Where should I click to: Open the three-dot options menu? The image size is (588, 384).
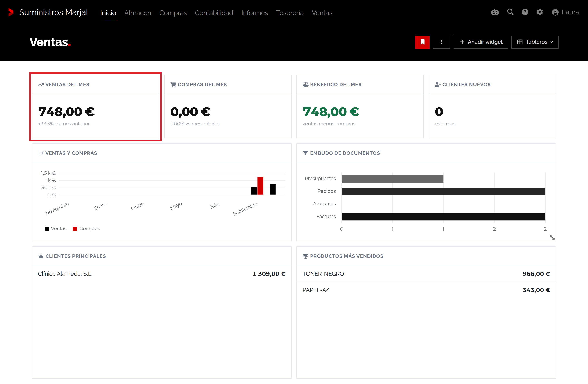[441, 42]
